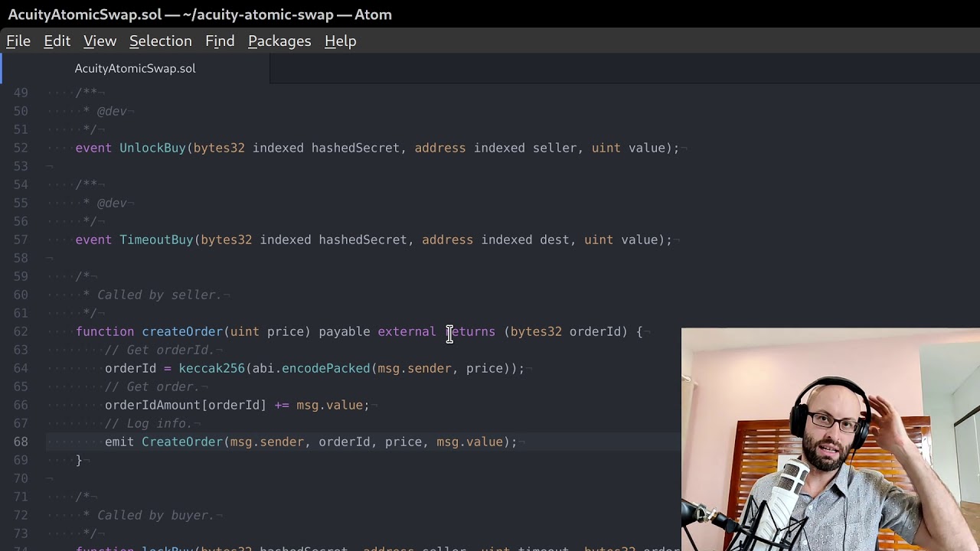Click line number 62 in the gutter
The height and width of the screenshot is (551, 980).
click(x=21, y=331)
